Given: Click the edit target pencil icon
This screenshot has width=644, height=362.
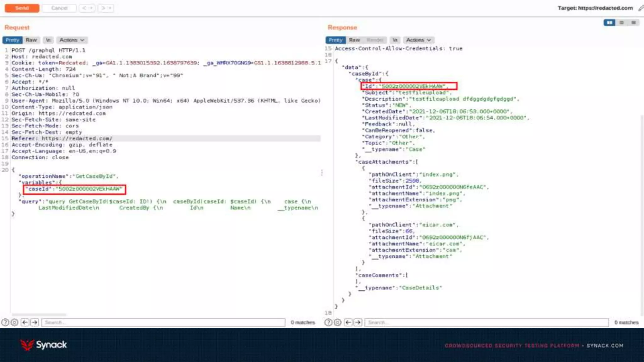Looking at the screenshot, I should tap(641, 8).
